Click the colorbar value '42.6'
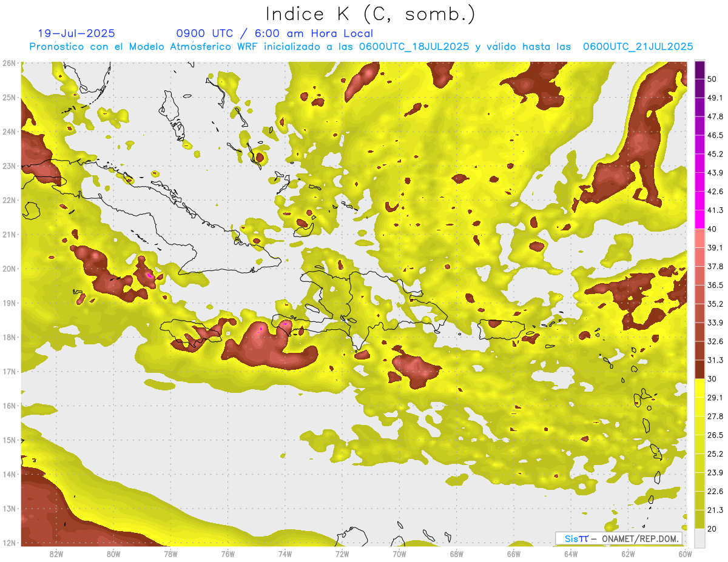 tap(715, 192)
